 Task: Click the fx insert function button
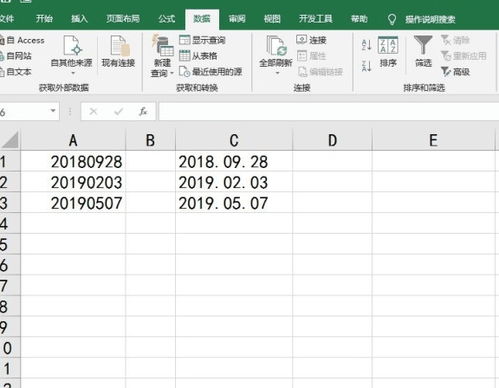143,111
